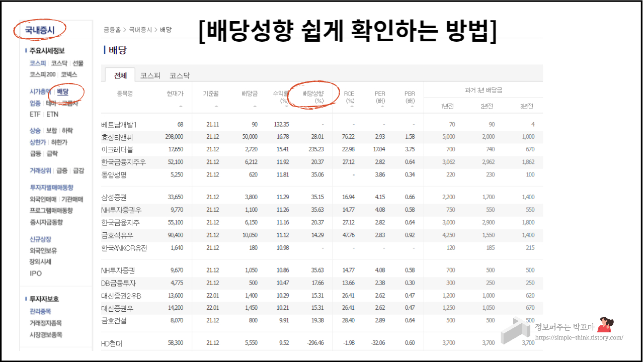Select the 전체 tab
The width and height of the screenshot is (644, 362).
pos(120,75)
